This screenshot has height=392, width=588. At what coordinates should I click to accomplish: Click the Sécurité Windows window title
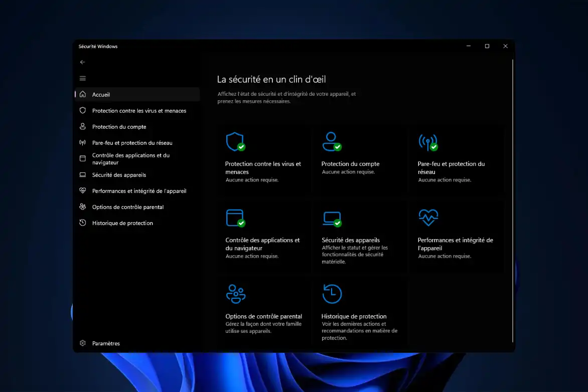pyautogui.click(x=98, y=47)
